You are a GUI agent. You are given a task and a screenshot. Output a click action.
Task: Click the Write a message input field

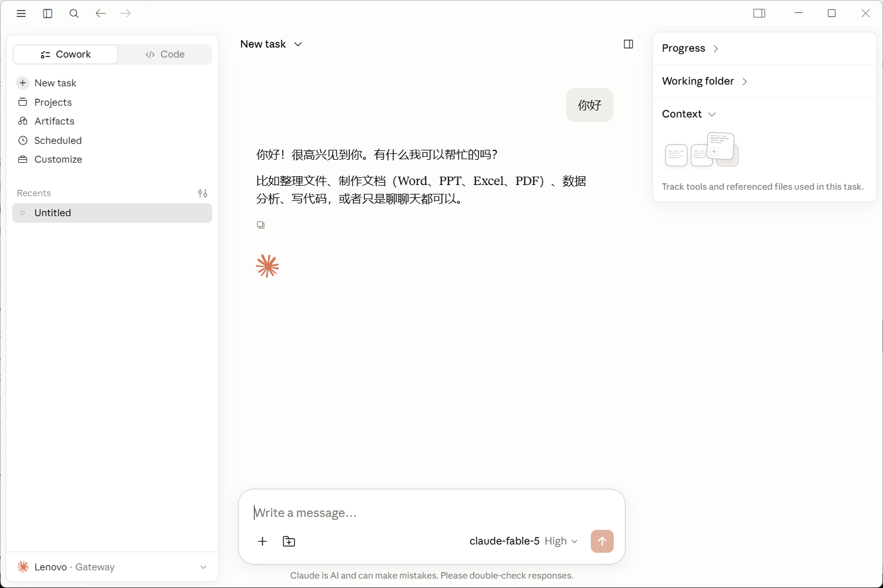(431, 513)
